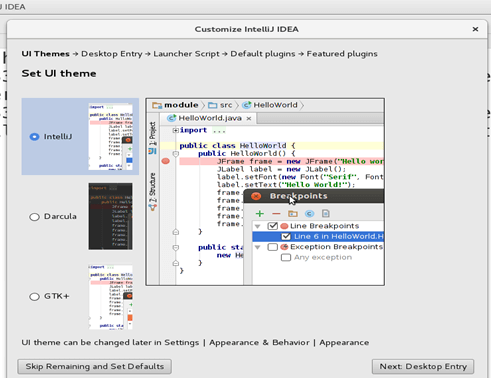
Task: Click the public class HelloWorld code line
Action: [237, 146]
